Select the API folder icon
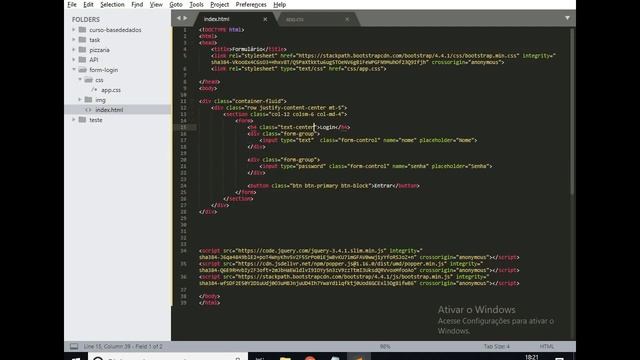 click(82, 60)
